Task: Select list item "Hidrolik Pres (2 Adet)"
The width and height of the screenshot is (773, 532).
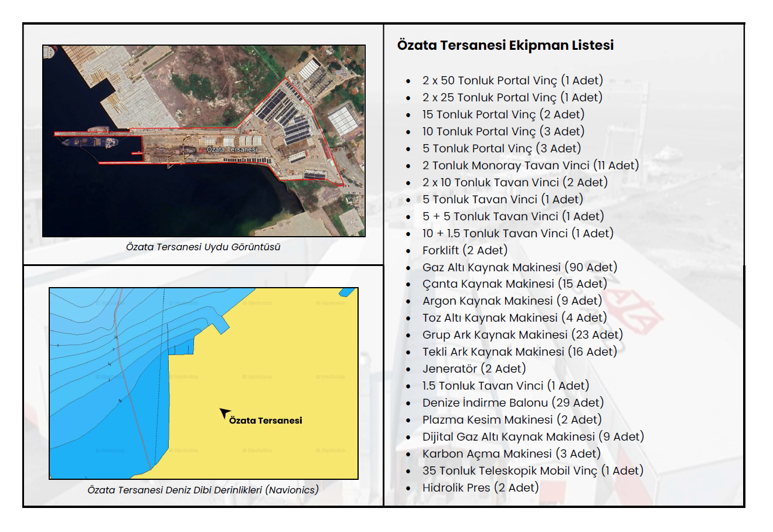Action: click(x=481, y=487)
